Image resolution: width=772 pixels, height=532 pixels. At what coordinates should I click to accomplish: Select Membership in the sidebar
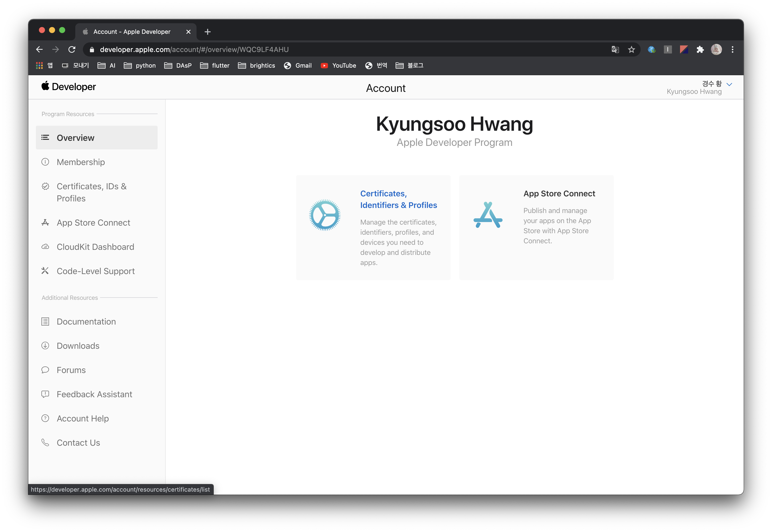click(81, 162)
